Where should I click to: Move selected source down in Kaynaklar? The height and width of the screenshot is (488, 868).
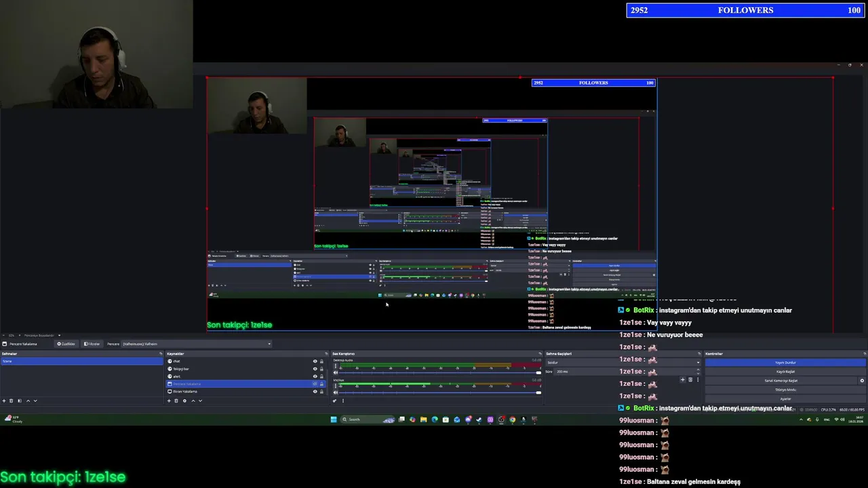[200, 401]
